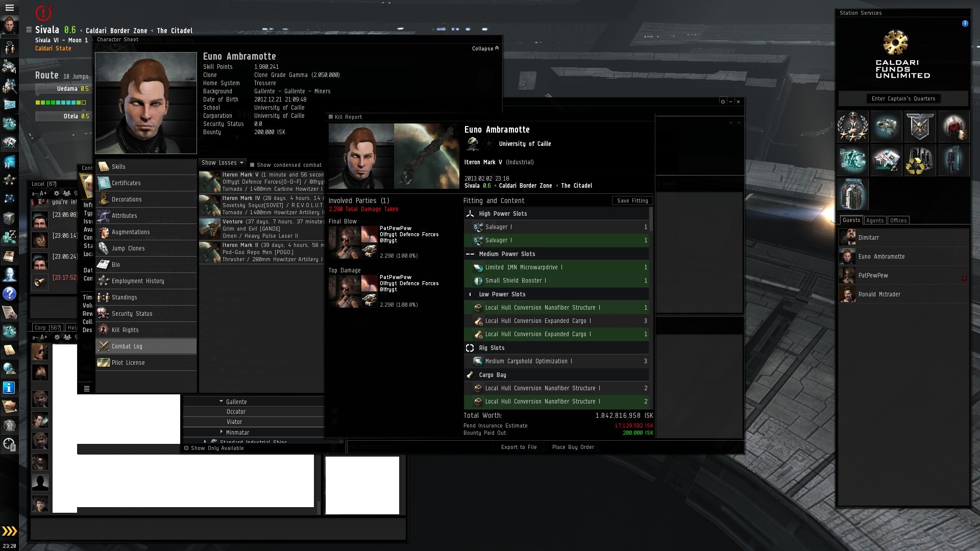The width and height of the screenshot is (980, 551).
Task: Select Employment History in character sheet
Action: [138, 281]
